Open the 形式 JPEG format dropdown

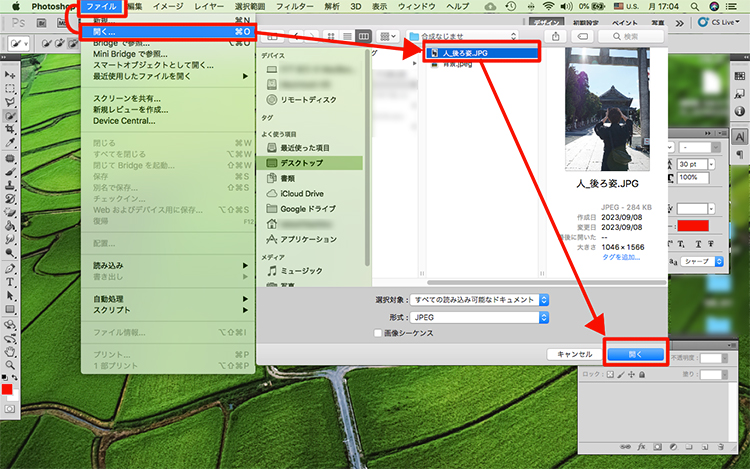[x=479, y=317]
